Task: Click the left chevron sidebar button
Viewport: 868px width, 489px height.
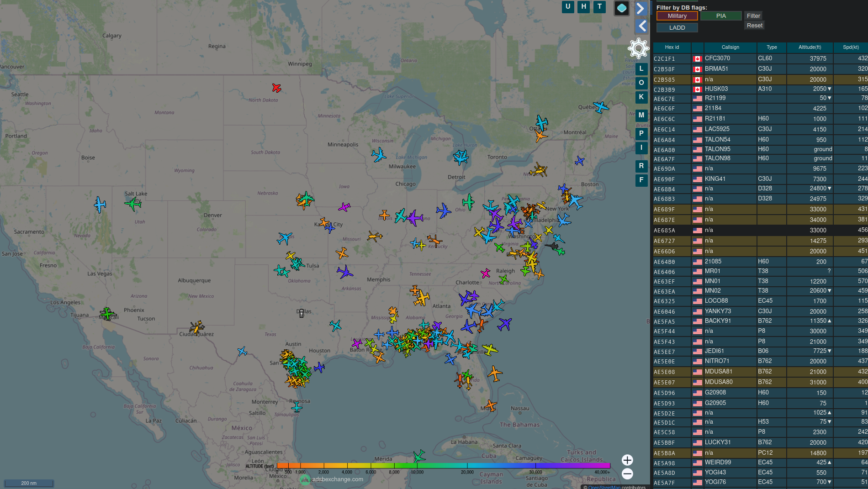Action: (x=642, y=26)
